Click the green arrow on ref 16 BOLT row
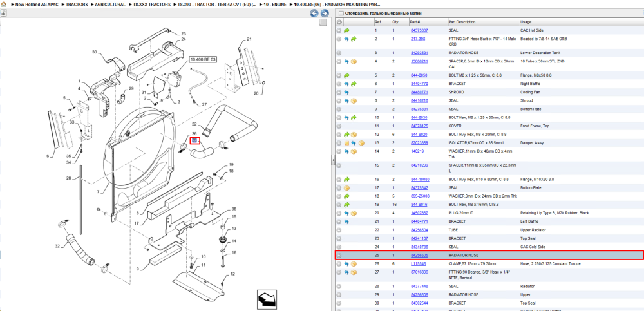644x311 pixels. point(346,180)
